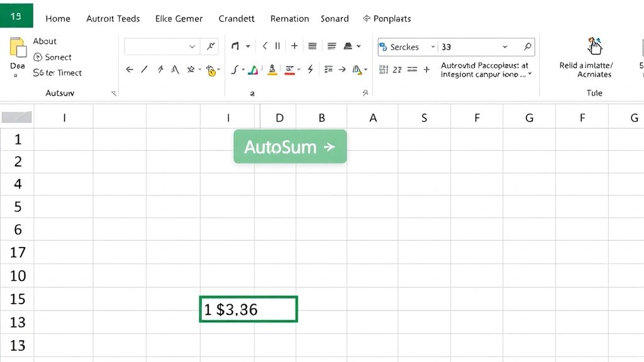Open the Ponplaits ribbon tab
The width and height of the screenshot is (644, 362).
391,18
